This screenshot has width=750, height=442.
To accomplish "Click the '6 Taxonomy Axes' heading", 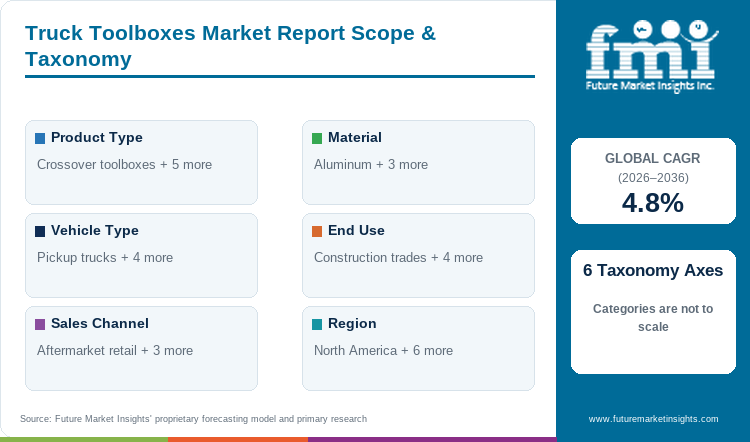I will 653,270.
